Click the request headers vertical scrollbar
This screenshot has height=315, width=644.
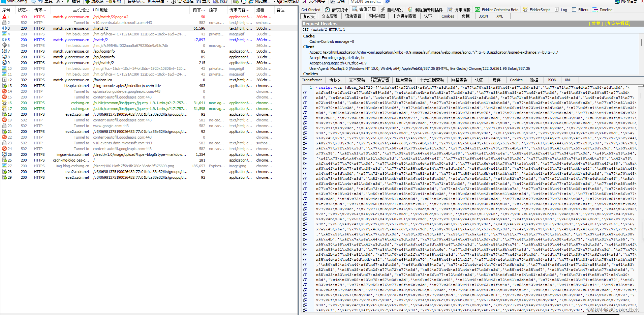pos(641,54)
